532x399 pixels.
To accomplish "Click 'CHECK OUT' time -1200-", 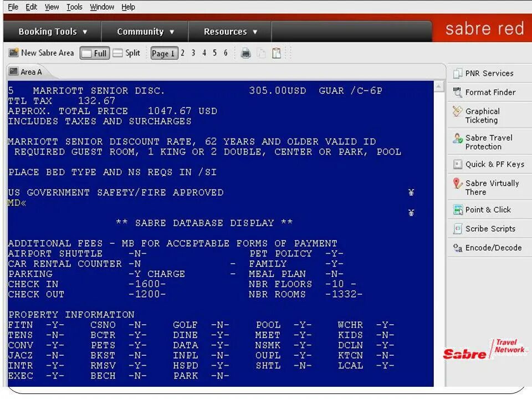I will point(147,294).
